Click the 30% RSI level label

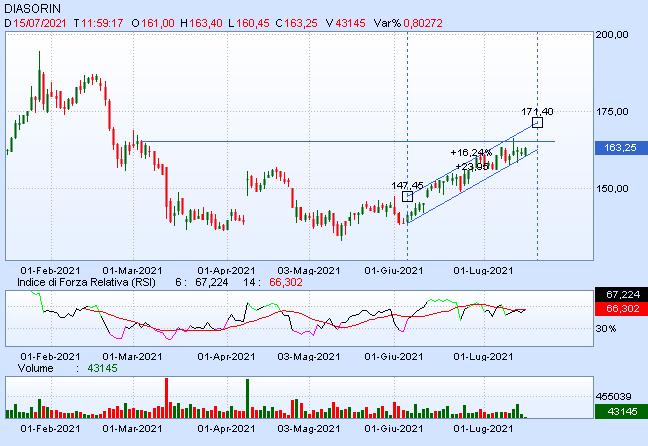[x=606, y=329]
